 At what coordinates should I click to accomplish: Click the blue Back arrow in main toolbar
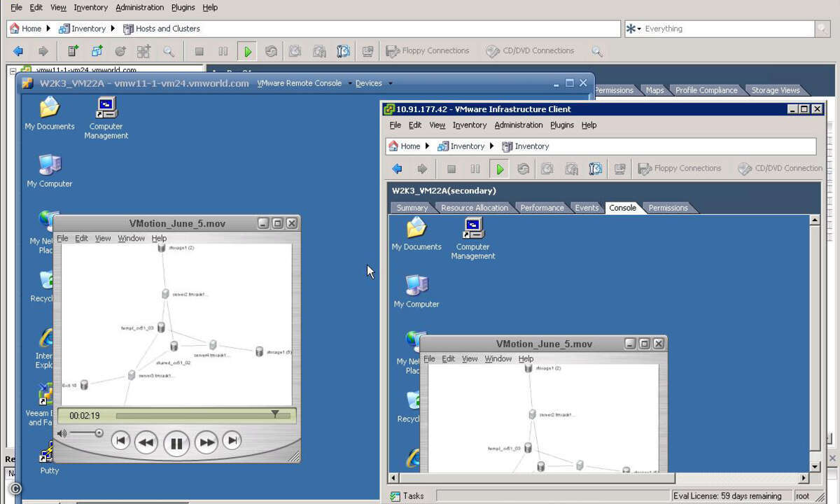pos(18,51)
